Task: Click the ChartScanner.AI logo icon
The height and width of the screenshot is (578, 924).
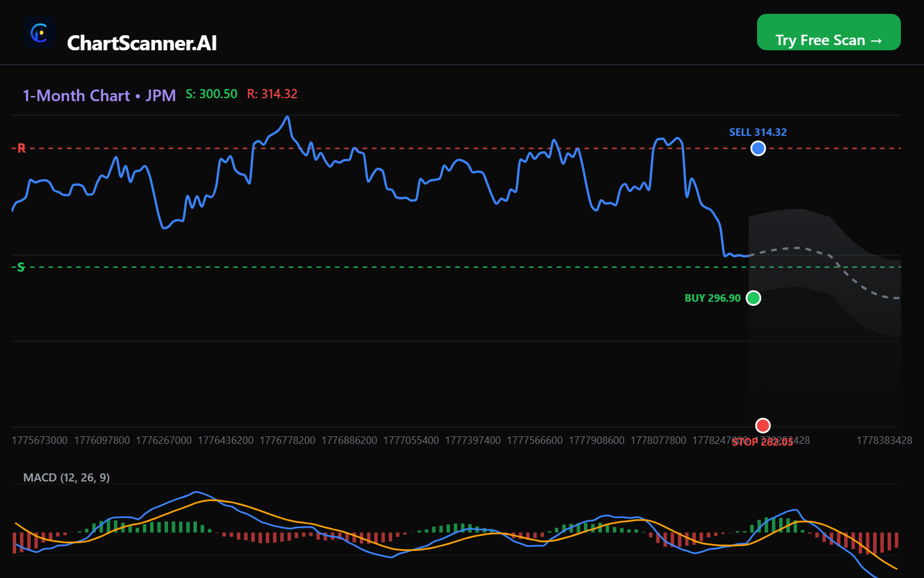Action: pos(39,32)
